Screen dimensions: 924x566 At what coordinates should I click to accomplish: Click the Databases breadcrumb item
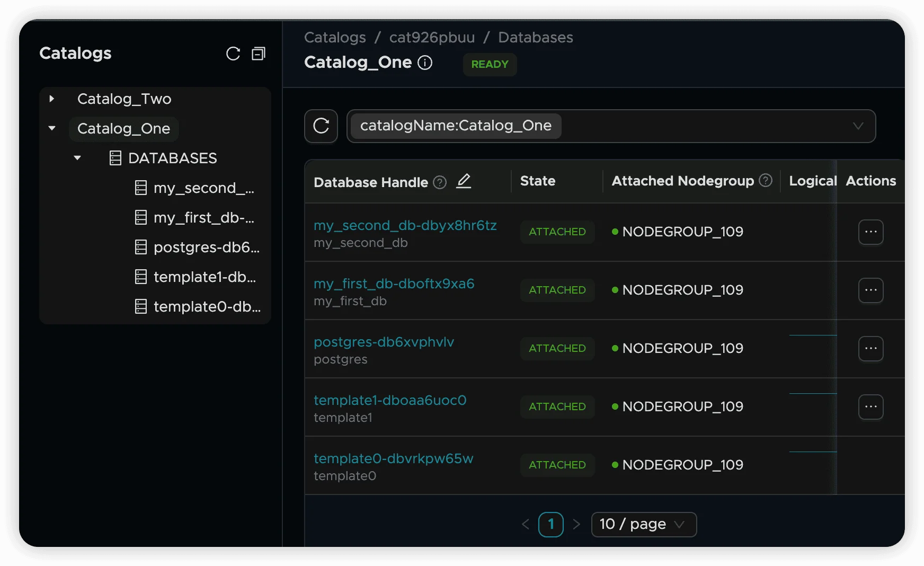[535, 37]
